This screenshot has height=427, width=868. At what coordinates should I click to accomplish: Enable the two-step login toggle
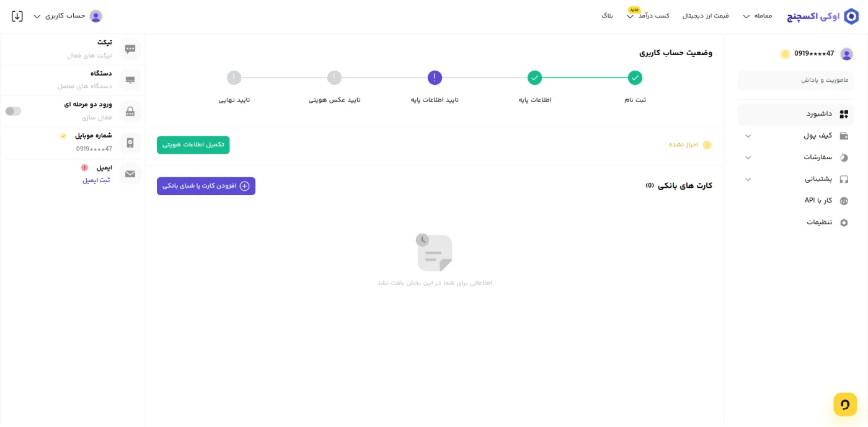13,111
